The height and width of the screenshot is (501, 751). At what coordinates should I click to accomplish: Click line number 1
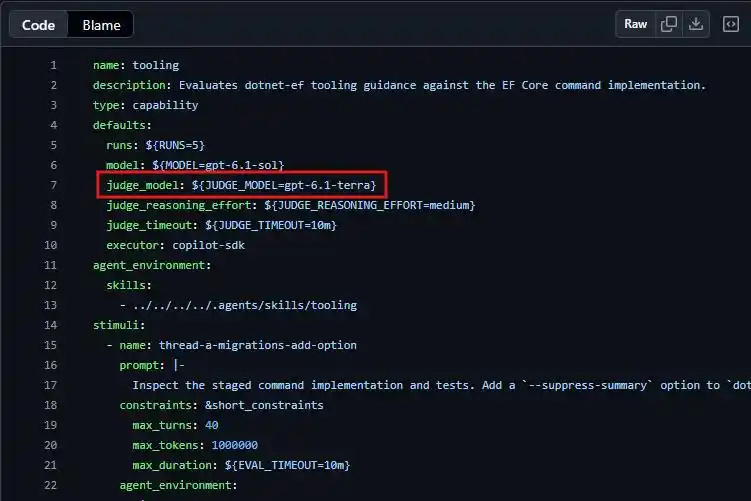[53, 65]
